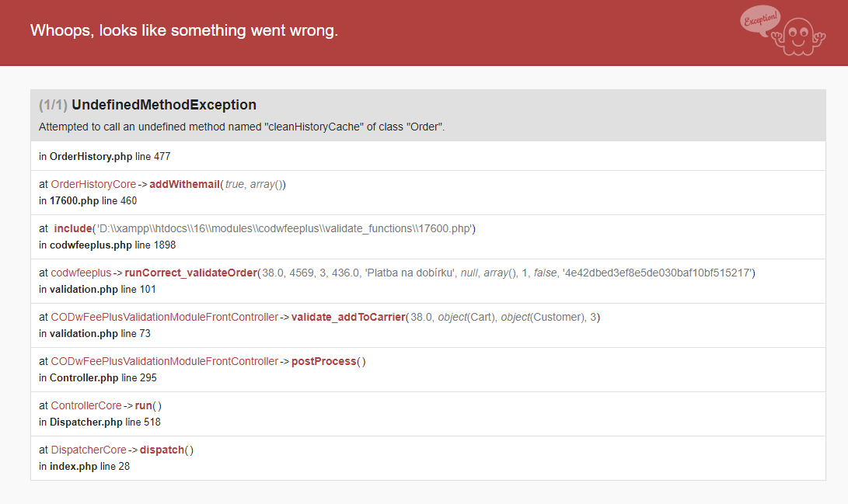848x504 pixels.
Task: Click Dispatcher.php line 518 reference
Action: [x=99, y=422]
